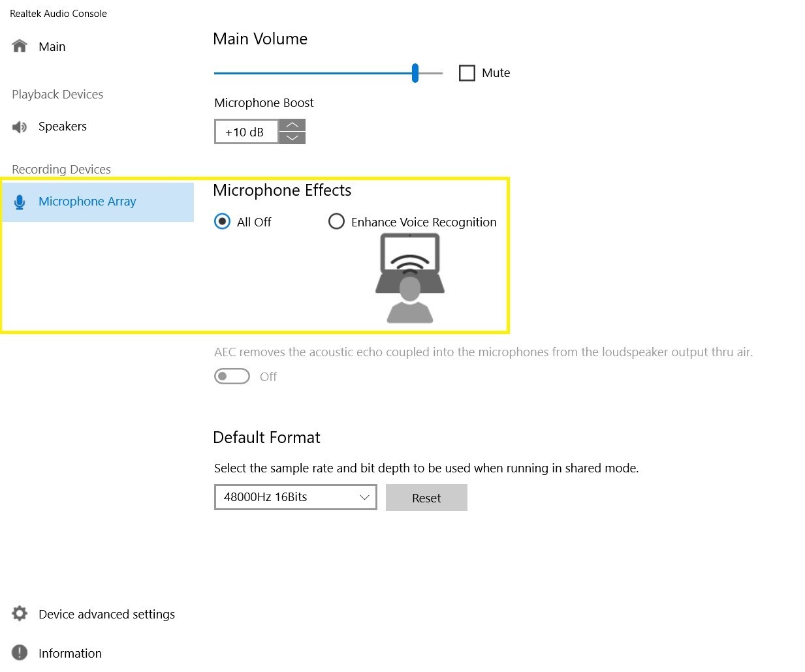Open the 48000Hz 16Bits format dropdown

(x=295, y=497)
